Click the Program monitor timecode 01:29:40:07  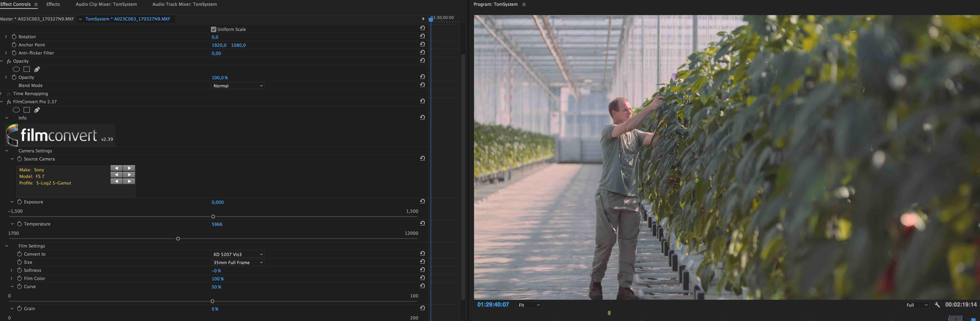tap(493, 305)
